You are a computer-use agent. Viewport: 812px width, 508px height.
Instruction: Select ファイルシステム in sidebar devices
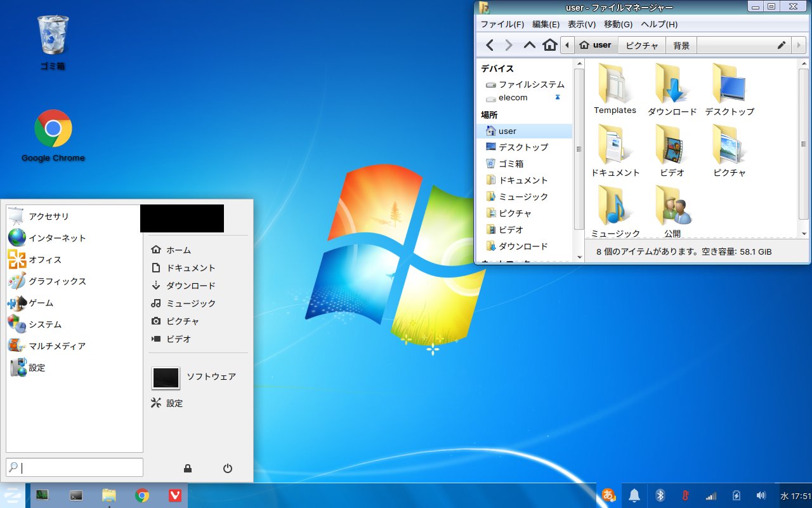click(525, 84)
